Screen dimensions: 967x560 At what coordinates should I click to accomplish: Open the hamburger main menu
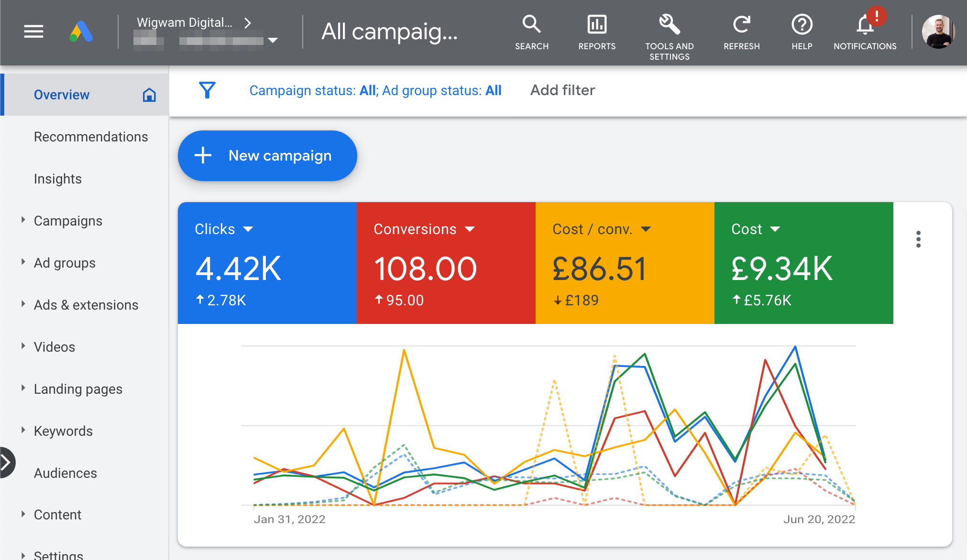click(x=33, y=32)
